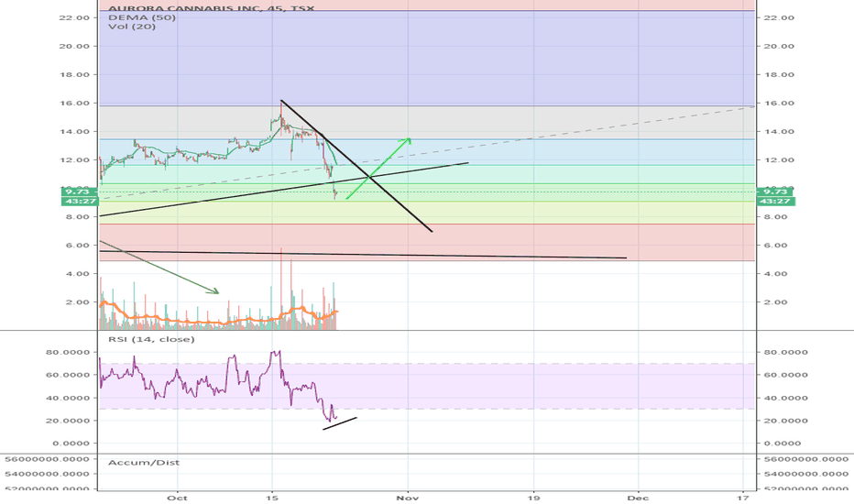The image size is (854, 504).
Task: Click the 17 date label on time axis
Action: [x=743, y=498]
